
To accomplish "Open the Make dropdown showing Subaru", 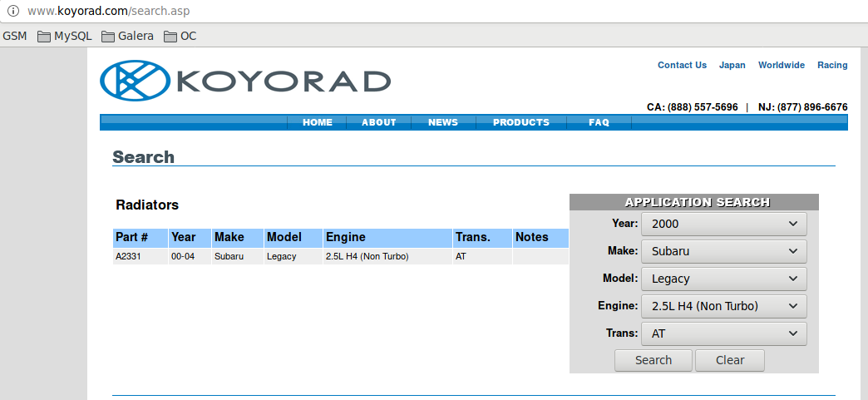I will pyautogui.click(x=723, y=251).
